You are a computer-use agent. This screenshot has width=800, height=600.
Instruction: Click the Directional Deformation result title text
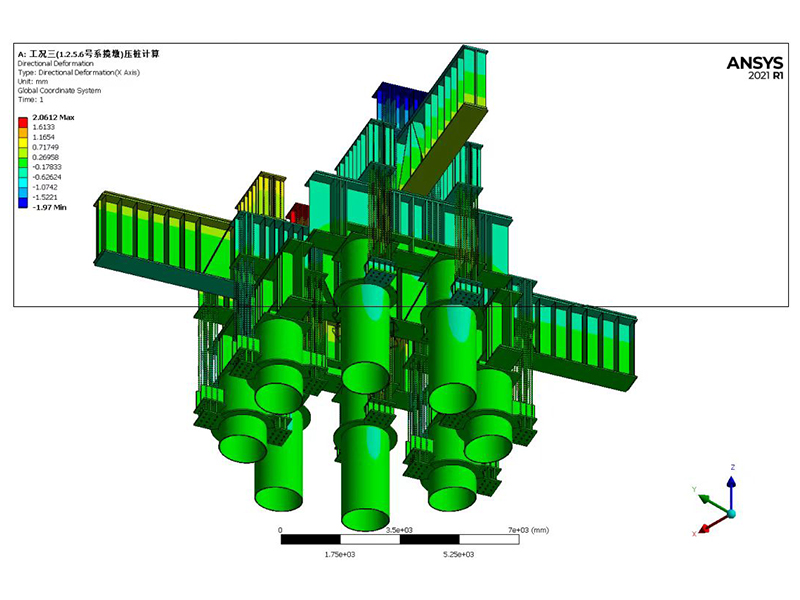point(56,64)
